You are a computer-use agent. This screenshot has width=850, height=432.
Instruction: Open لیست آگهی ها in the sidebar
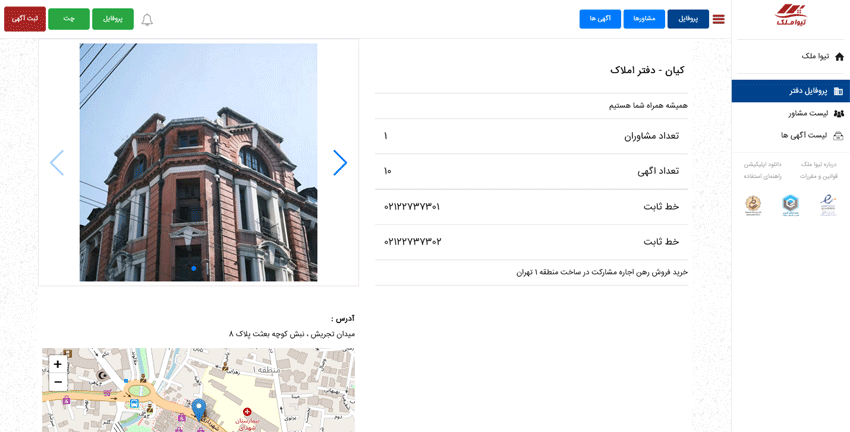click(790, 136)
